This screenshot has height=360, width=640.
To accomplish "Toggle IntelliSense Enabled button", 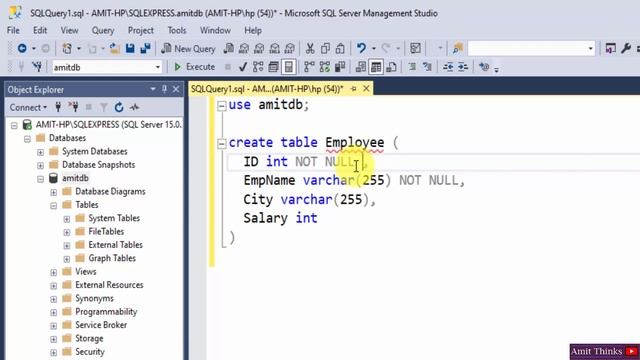I will pyautogui.click(x=289, y=67).
